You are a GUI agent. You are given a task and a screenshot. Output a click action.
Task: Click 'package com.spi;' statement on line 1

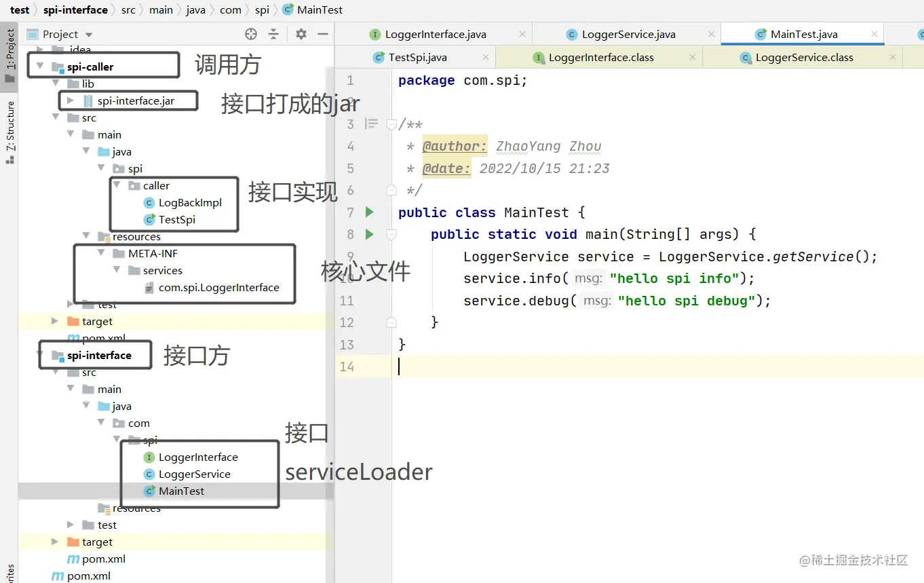pos(463,80)
